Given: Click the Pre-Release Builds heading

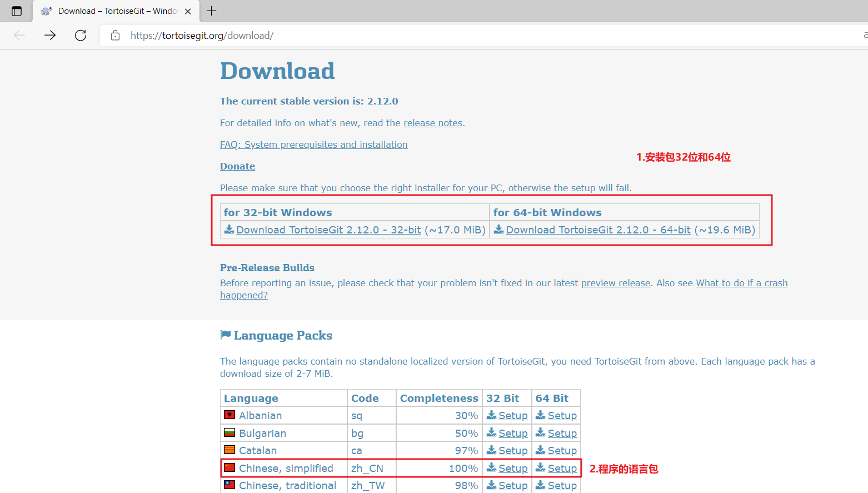Looking at the screenshot, I should pos(267,268).
